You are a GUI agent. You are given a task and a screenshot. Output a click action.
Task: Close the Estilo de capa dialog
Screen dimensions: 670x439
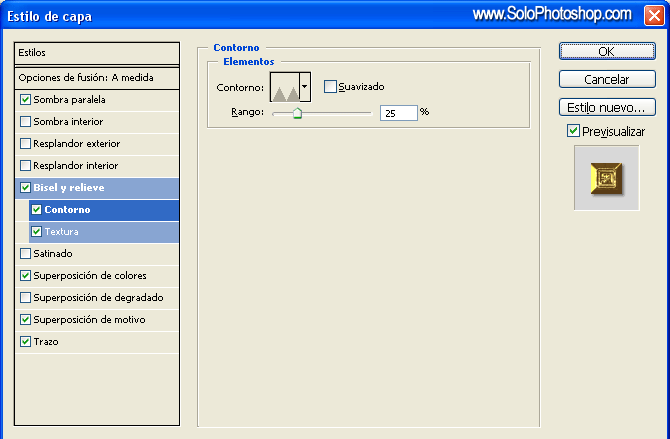(x=652, y=15)
